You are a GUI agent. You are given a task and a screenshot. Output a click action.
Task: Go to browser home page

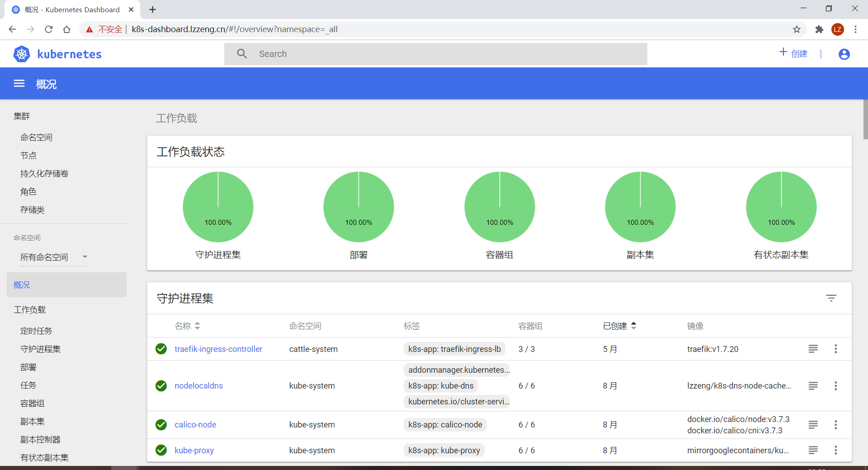(x=67, y=29)
